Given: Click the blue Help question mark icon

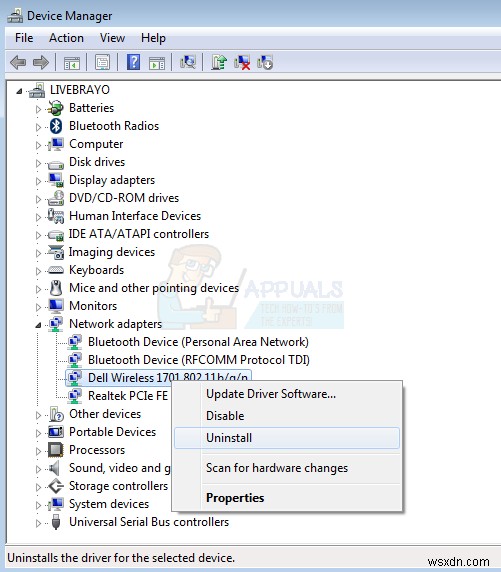Looking at the screenshot, I should coord(133,62).
